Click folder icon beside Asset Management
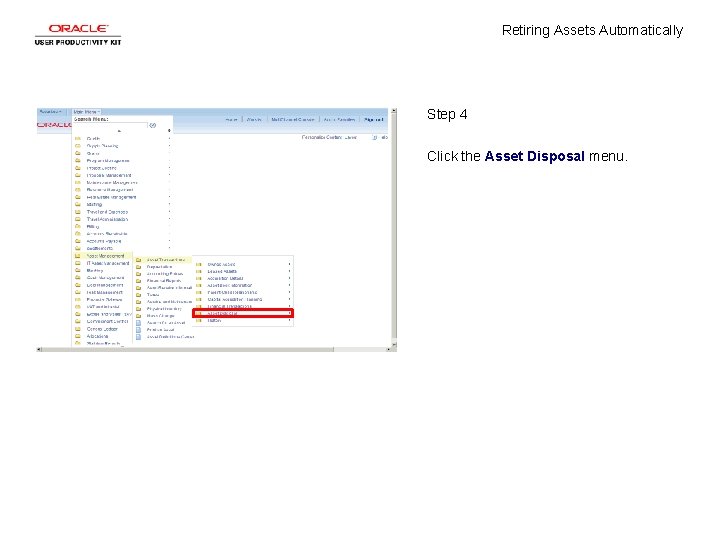Viewport: 720px width, 540px height. click(x=78, y=256)
